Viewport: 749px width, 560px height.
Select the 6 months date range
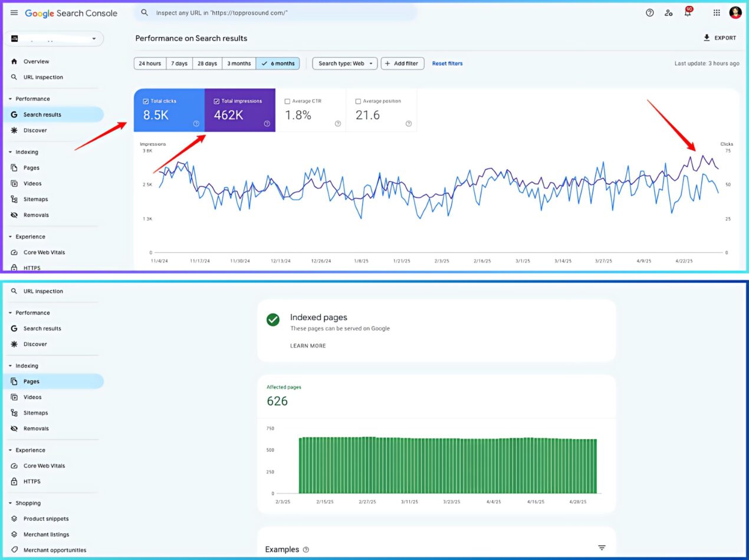(x=278, y=64)
